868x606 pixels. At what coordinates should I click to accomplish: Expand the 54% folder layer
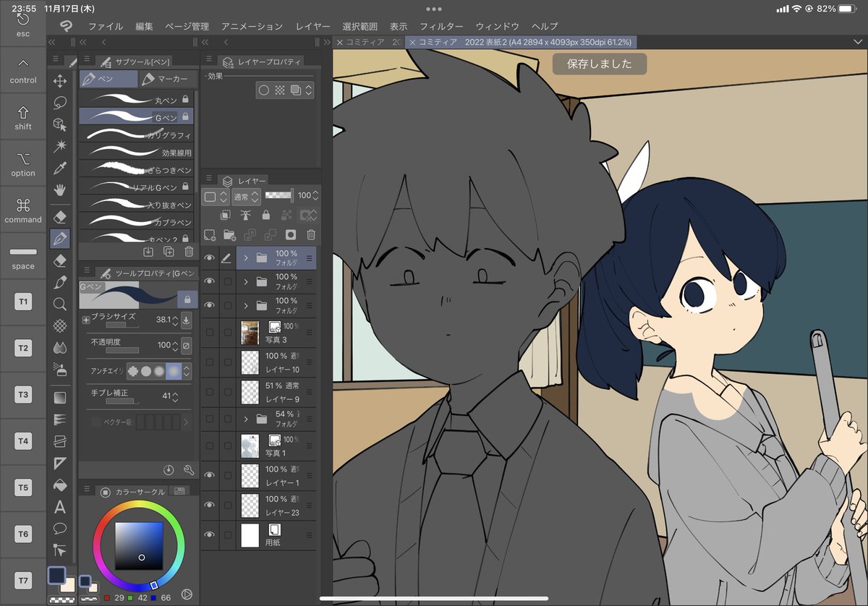pos(246,419)
